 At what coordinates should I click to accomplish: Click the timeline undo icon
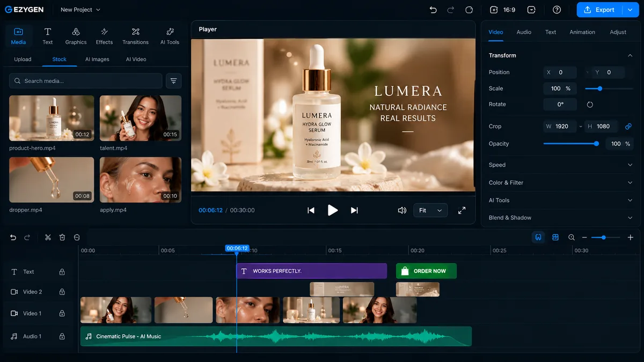(13, 237)
